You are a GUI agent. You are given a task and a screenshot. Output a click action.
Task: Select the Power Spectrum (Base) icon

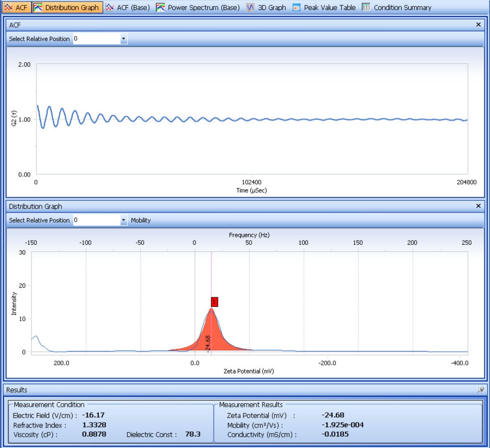tap(160, 7)
